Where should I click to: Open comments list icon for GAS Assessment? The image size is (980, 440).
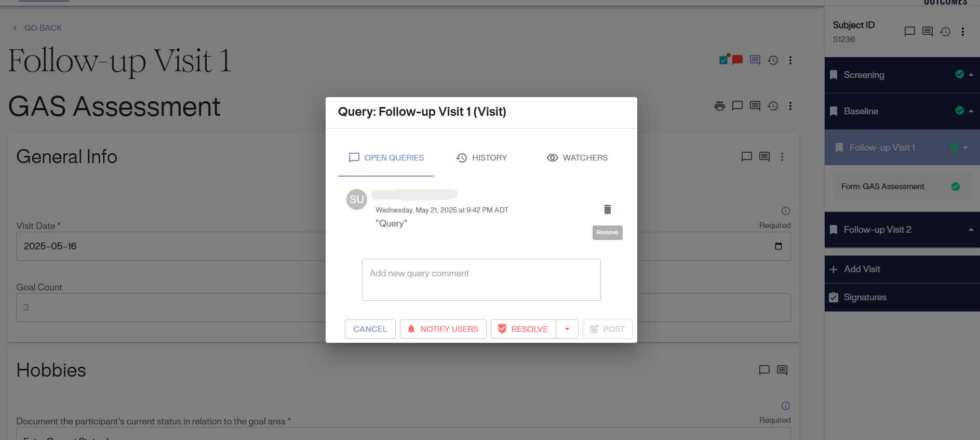[755, 106]
